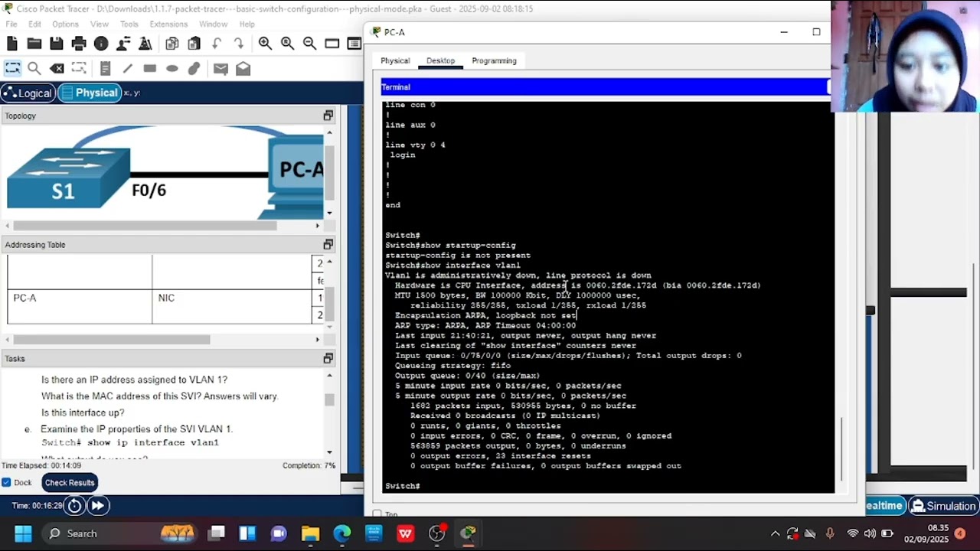Image resolution: width=980 pixels, height=551 pixels.
Task: Click Topology panel scroll-down arrow
Action: click(x=329, y=213)
